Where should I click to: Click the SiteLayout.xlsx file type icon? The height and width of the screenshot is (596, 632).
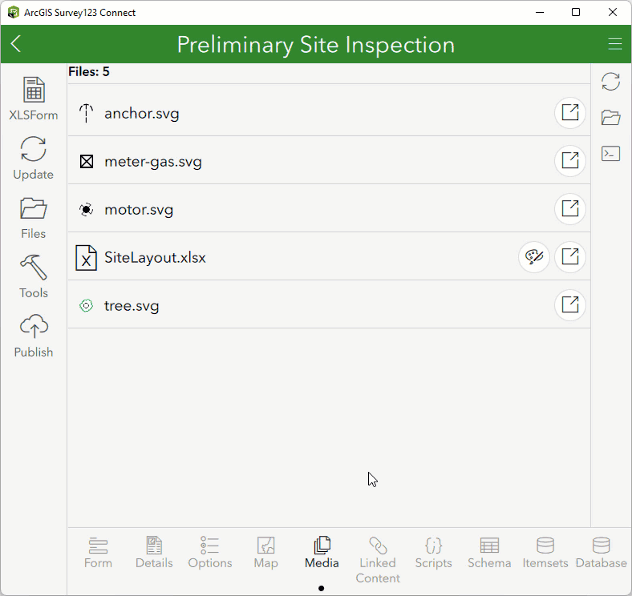point(86,258)
